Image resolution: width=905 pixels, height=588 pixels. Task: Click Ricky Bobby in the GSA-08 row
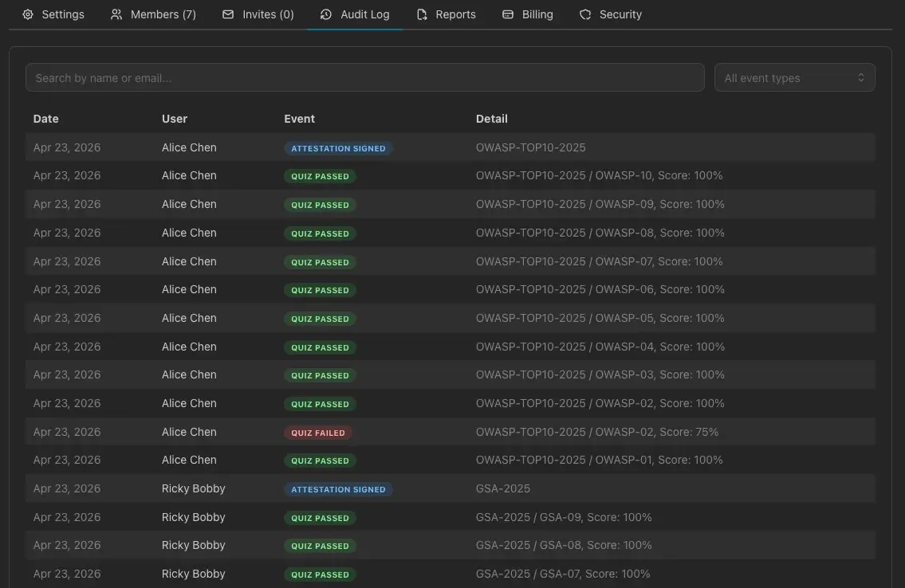click(x=193, y=545)
